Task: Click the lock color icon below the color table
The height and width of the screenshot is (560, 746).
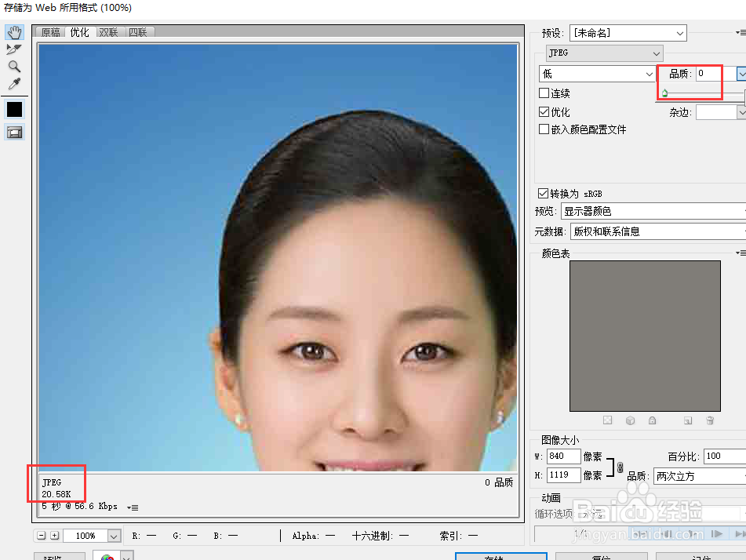Action: tap(653, 420)
